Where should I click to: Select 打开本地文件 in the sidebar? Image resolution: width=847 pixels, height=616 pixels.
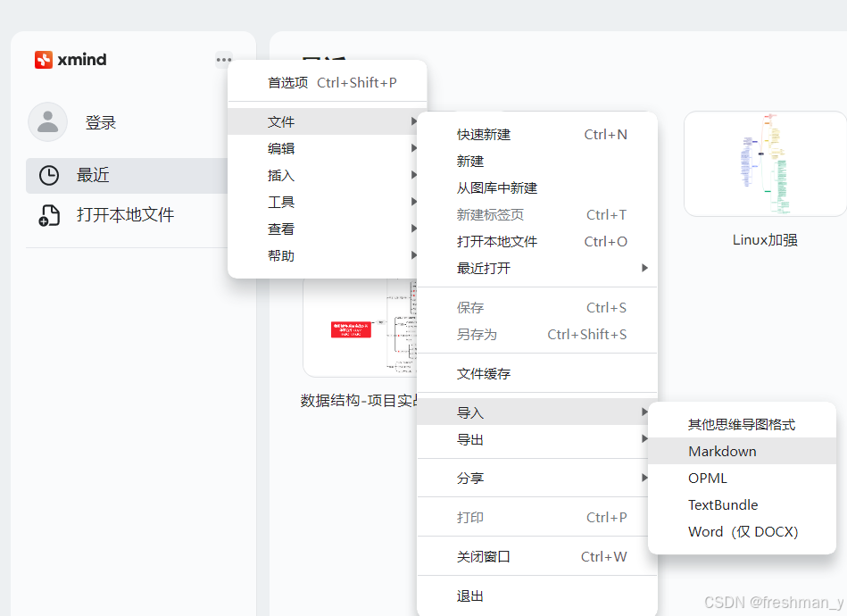click(127, 215)
